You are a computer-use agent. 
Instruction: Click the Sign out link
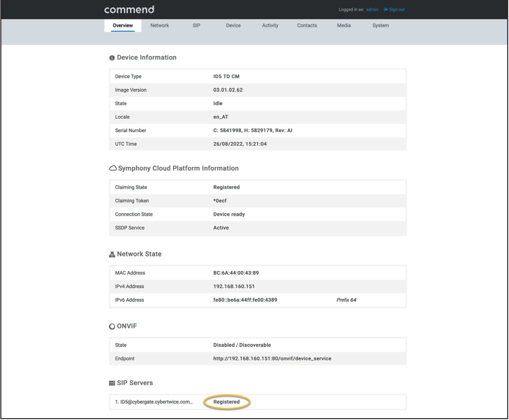(397, 9)
